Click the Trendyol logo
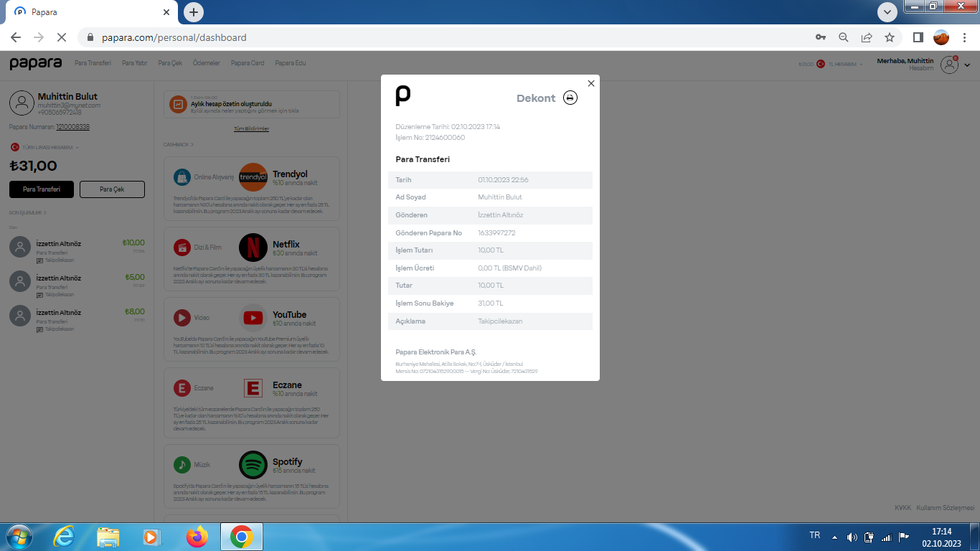Screen dimensions: 980x551 [x=253, y=176]
